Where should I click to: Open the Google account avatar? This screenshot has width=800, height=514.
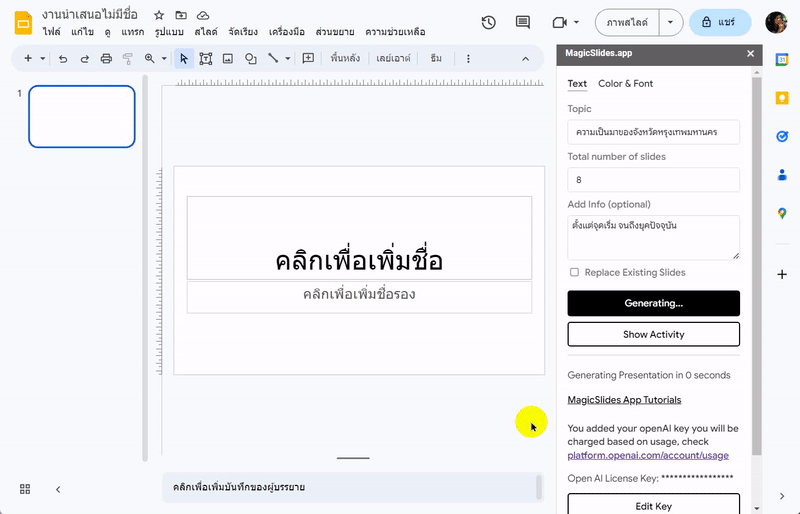coord(776,22)
